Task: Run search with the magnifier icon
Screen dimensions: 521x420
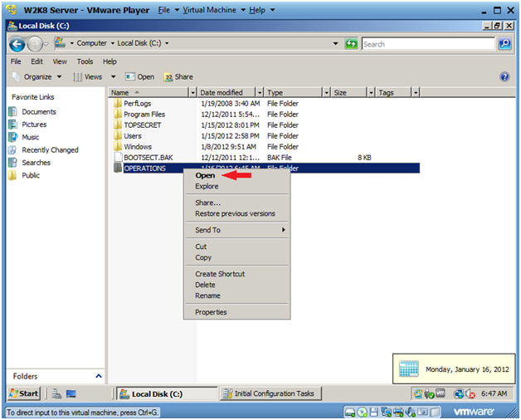Action: point(504,43)
